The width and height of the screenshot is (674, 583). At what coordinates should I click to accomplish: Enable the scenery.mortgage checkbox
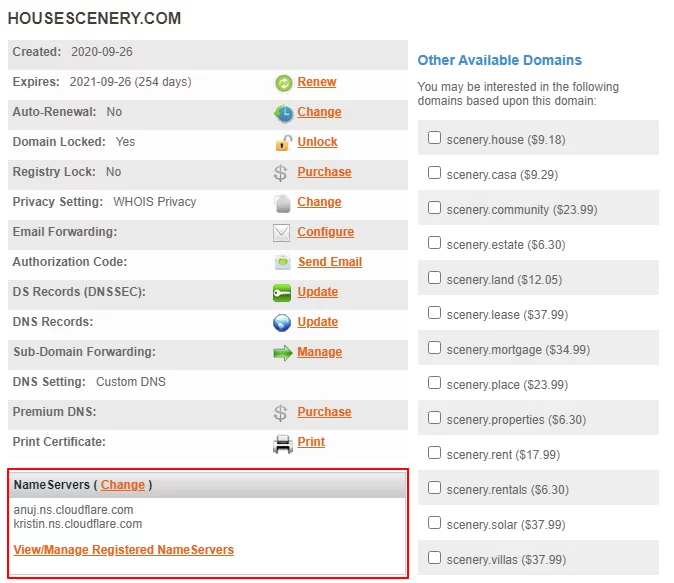[435, 348]
